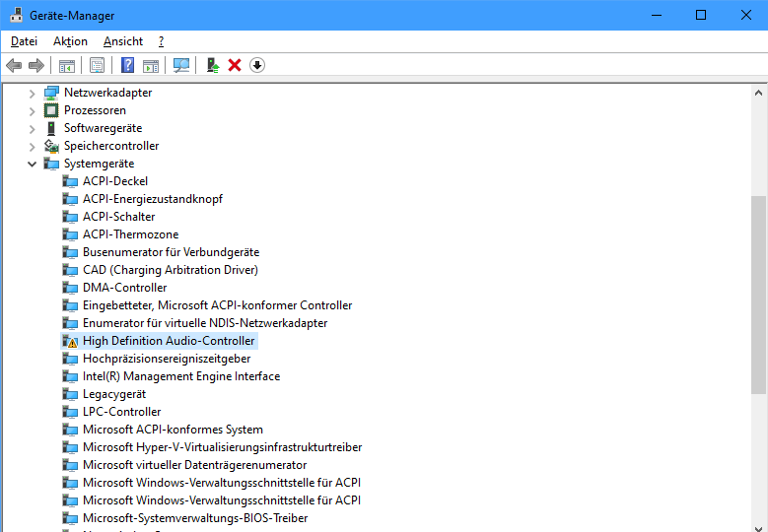Click the Forward arrow toolbar icon
This screenshot has width=768, height=532.
tap(36, 65)
